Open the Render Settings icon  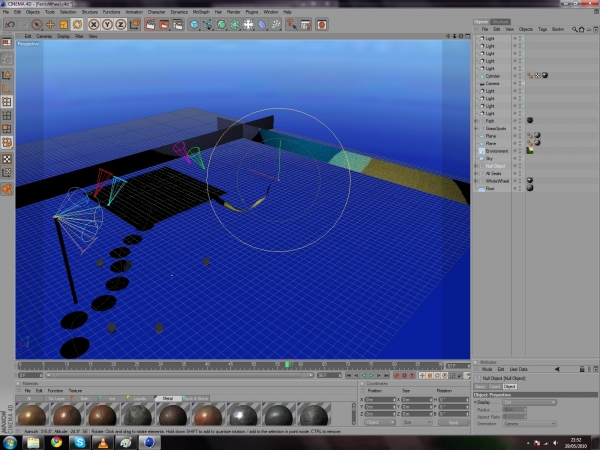coord(178,25)
